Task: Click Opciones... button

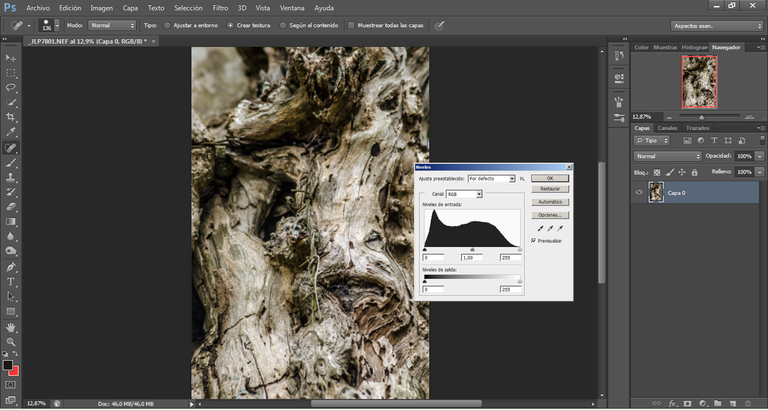Action: click(x=550, y=216)
